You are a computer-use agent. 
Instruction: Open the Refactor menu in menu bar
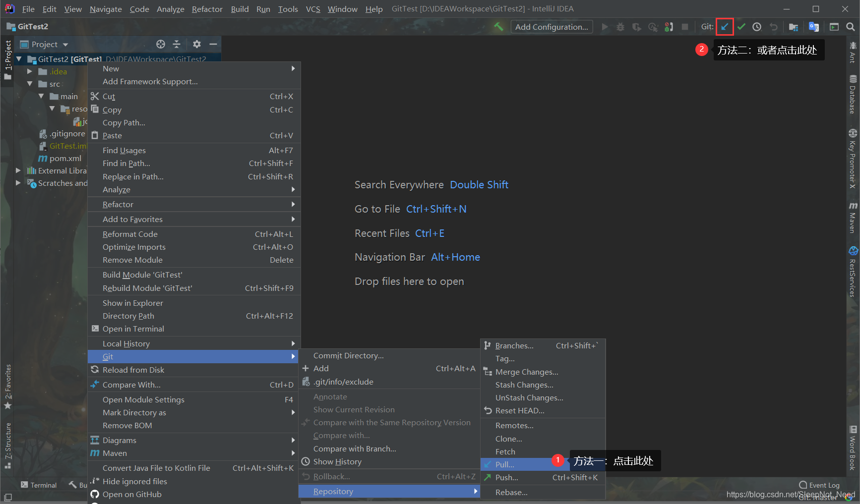pyautogui.click(x=207, y=9)
